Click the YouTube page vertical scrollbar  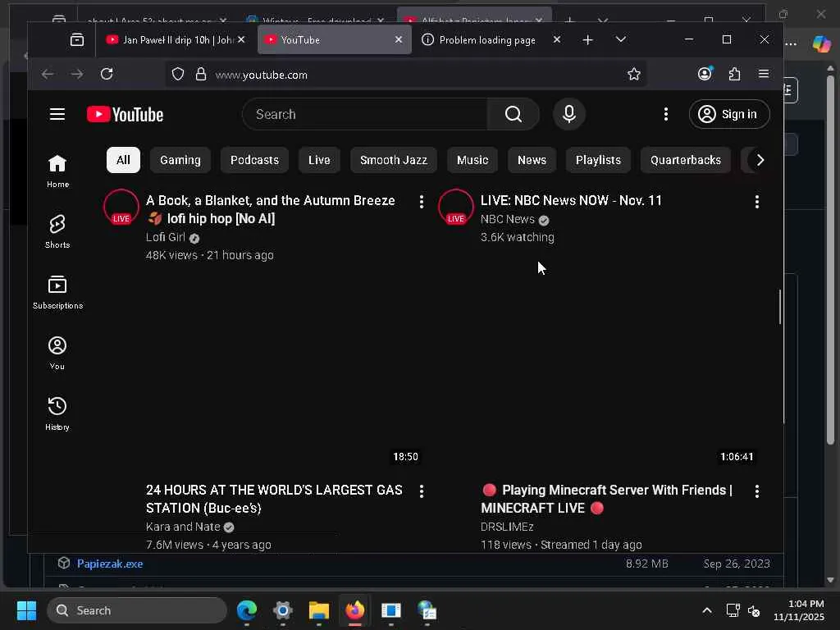coord(780,307)
